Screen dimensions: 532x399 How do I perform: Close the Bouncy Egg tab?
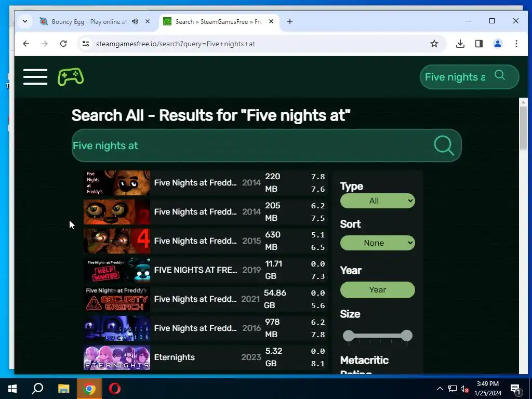click(148, 21)
